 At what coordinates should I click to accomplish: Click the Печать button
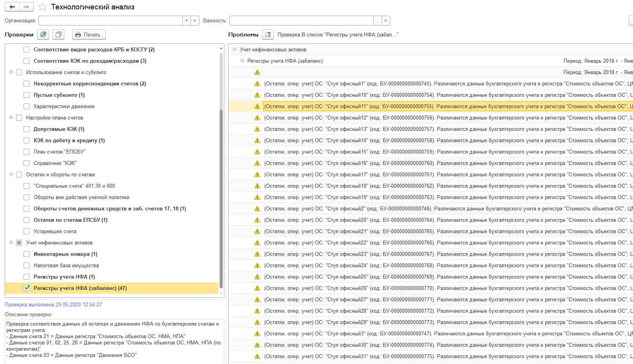[89, 34]
